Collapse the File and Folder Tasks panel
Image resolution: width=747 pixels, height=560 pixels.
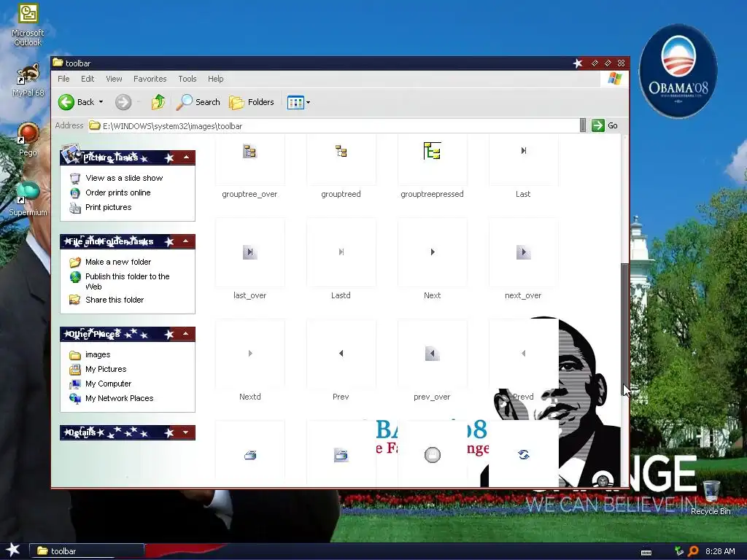pos(186,241)
